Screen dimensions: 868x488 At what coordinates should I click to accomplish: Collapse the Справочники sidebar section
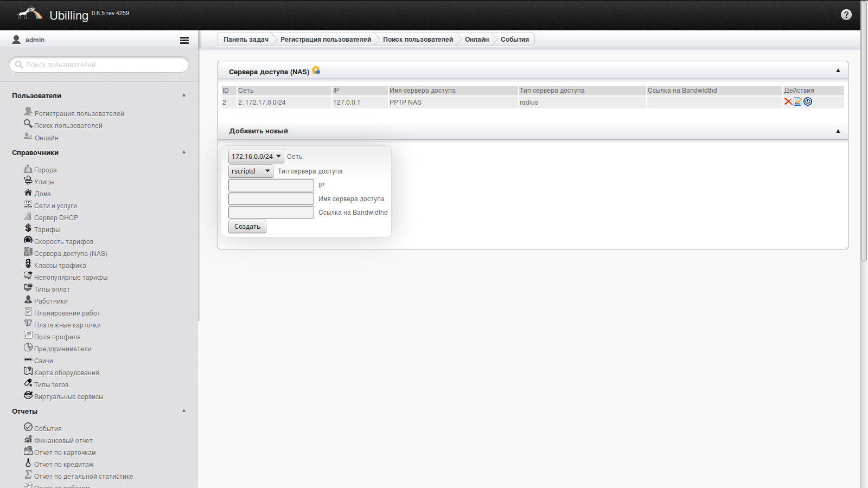point(184,152)
